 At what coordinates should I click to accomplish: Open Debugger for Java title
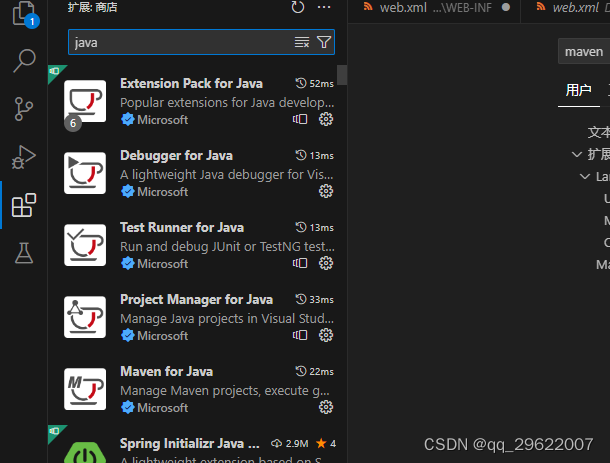177,156
